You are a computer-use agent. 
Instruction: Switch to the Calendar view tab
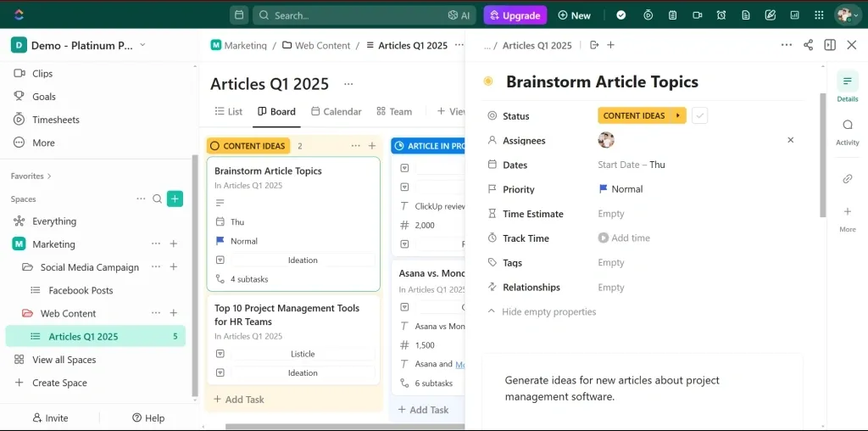tap(336, 111)
